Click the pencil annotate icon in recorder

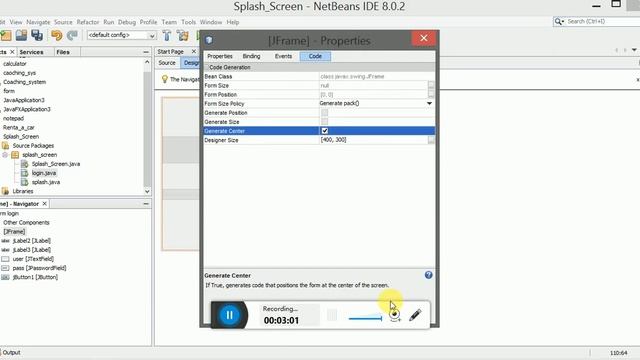(415, 315)
